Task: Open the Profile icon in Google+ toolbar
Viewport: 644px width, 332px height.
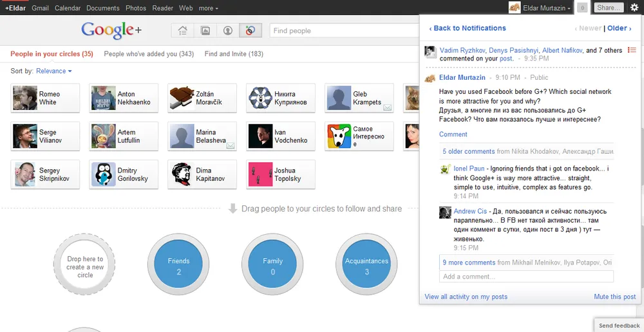Action: point(227,31)
